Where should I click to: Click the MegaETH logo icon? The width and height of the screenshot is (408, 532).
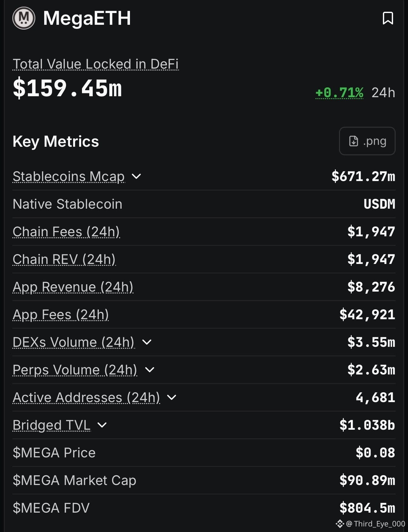24,18
